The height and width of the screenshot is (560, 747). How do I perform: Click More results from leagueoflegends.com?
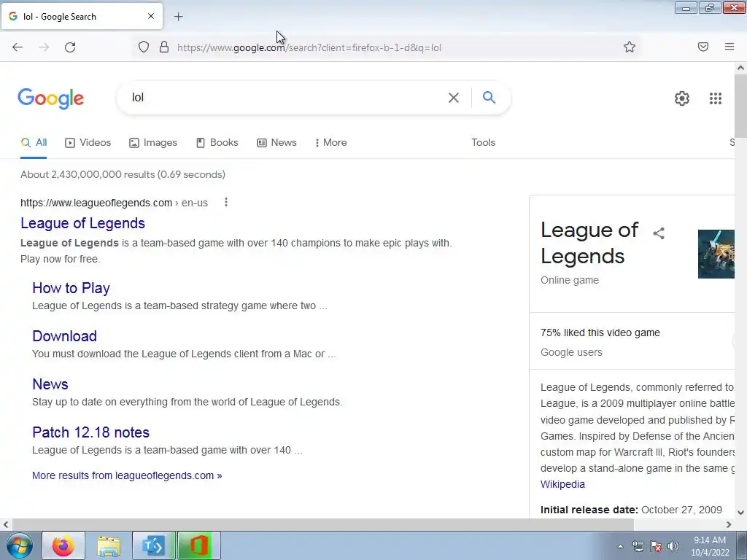pyautogui.click(x=127, y=475)
